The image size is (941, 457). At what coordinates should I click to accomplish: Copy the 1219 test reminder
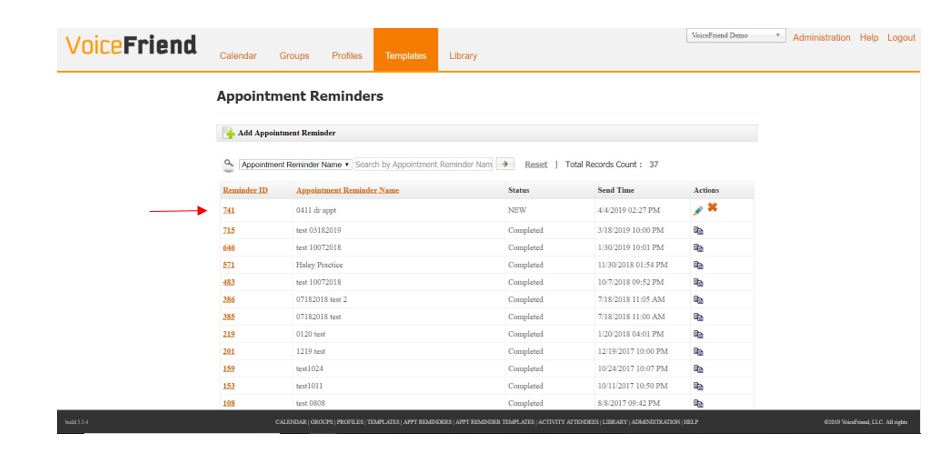[699, 352]
